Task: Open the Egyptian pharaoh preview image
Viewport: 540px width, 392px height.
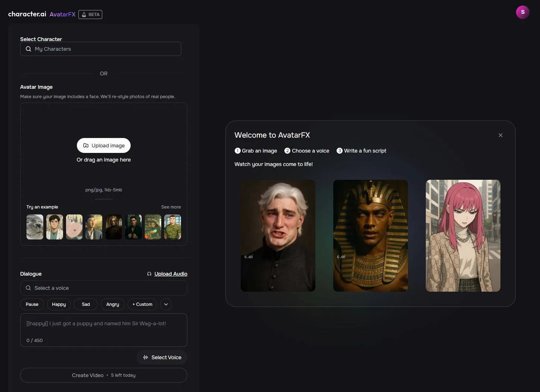Action: [371, 236]
